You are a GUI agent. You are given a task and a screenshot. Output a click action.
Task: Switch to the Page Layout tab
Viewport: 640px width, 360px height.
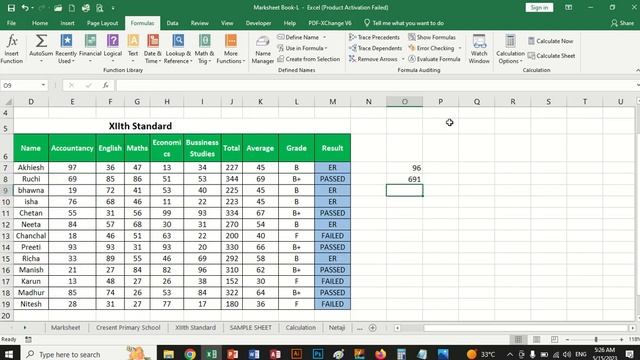(x=102, y=23)
